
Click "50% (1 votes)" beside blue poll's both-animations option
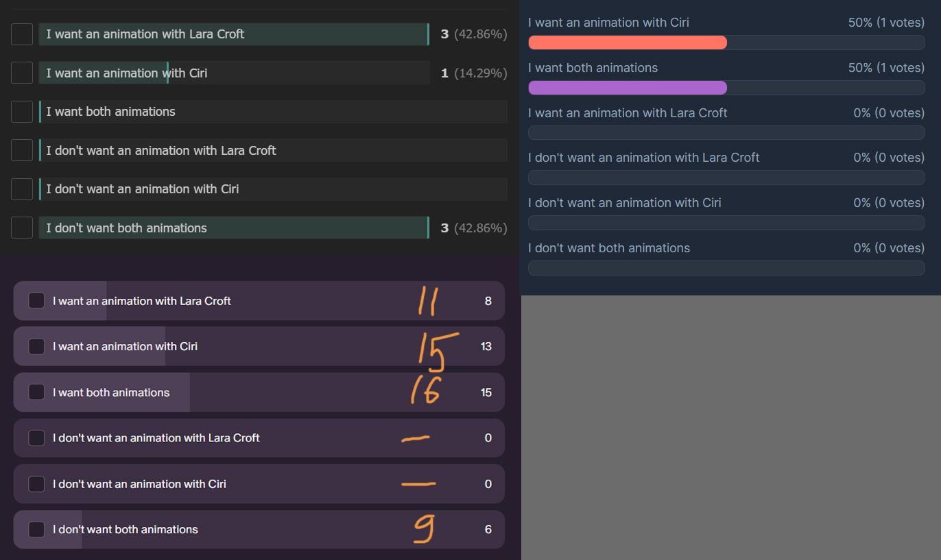[x=886, y=68]
